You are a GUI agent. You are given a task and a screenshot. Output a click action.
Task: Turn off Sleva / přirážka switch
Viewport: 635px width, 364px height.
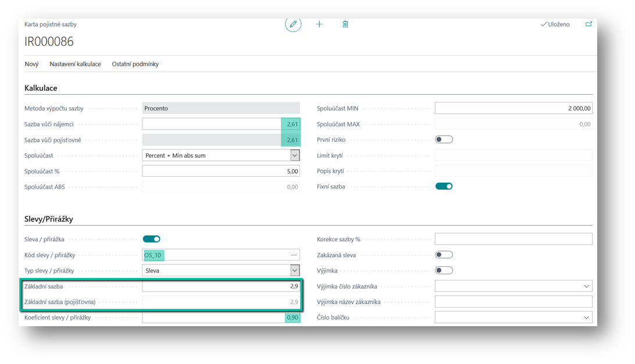(151, 239)
